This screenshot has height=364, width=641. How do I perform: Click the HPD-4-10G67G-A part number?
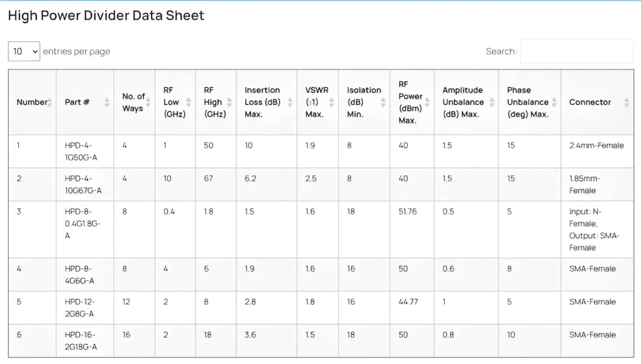click(x=83, y=185)
